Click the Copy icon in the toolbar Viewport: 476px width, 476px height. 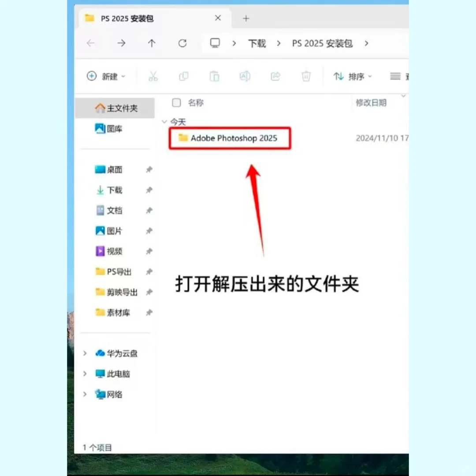[x=184, y=76]
